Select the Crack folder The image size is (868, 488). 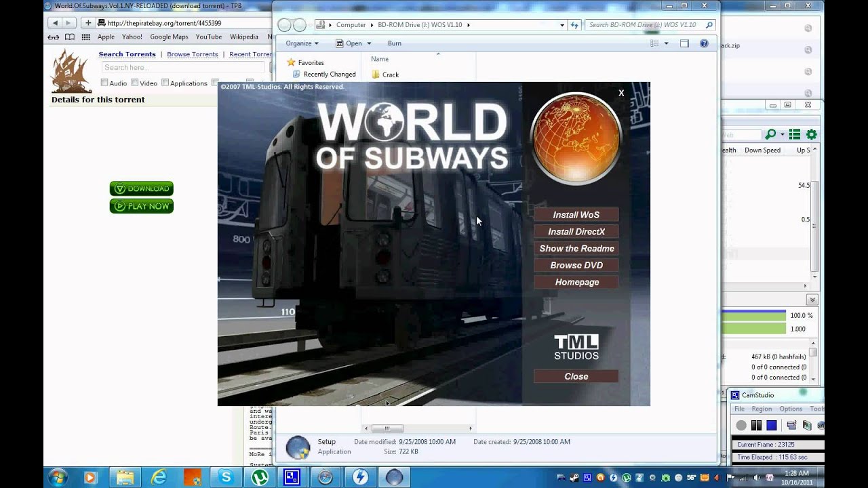coord(385,75)
